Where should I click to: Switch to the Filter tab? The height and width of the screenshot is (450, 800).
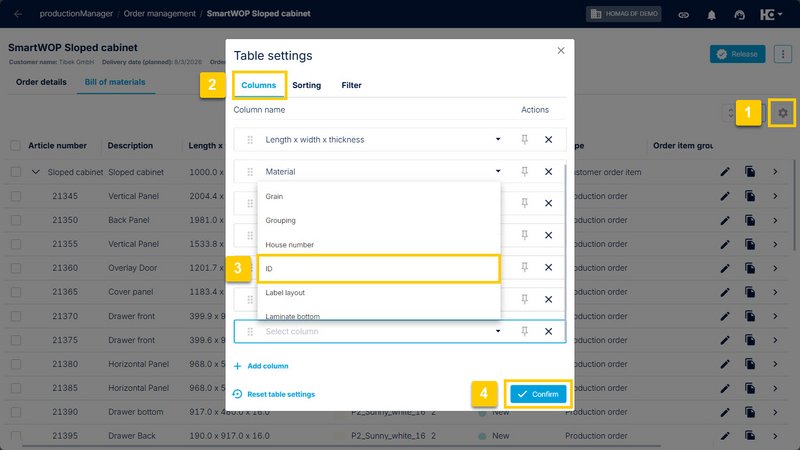(x=352, y=85)
